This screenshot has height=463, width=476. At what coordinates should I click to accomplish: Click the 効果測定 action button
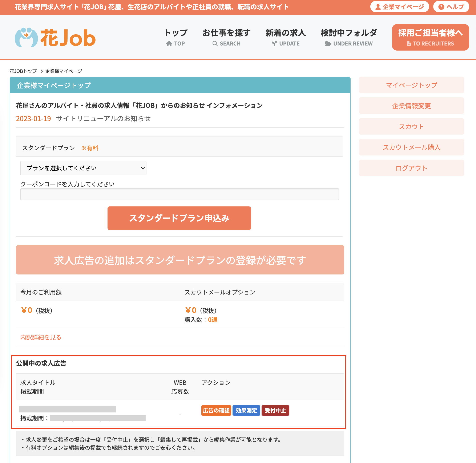246,410
